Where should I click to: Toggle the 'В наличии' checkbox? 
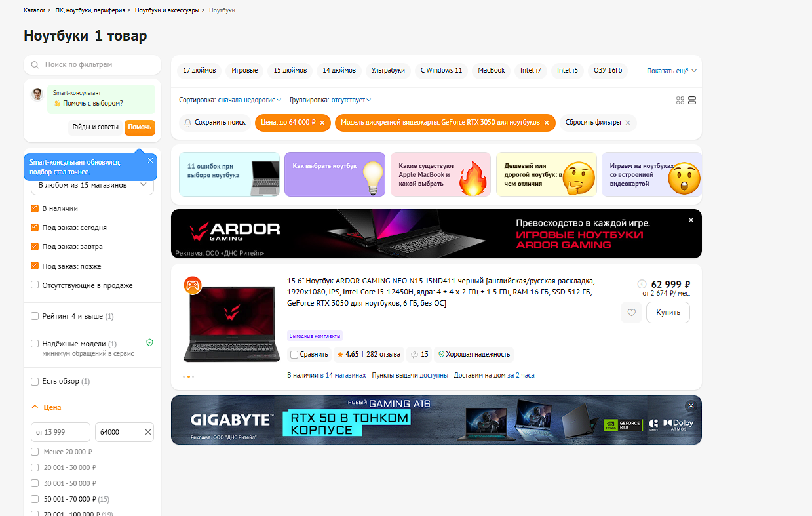point(35,208)
